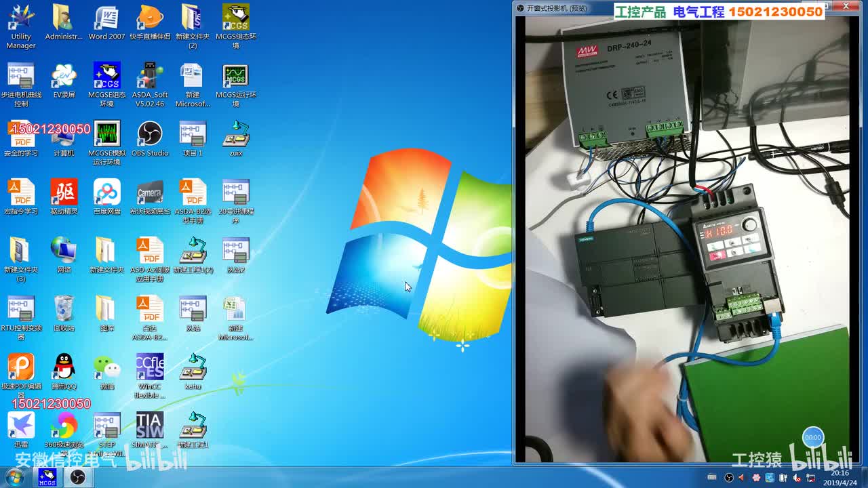Image resolution: width=868 pixels, height=488 pixels.
Task: Launch the MCGSE组态环境 desktop shortcut
Action: (x=106, y=85)
